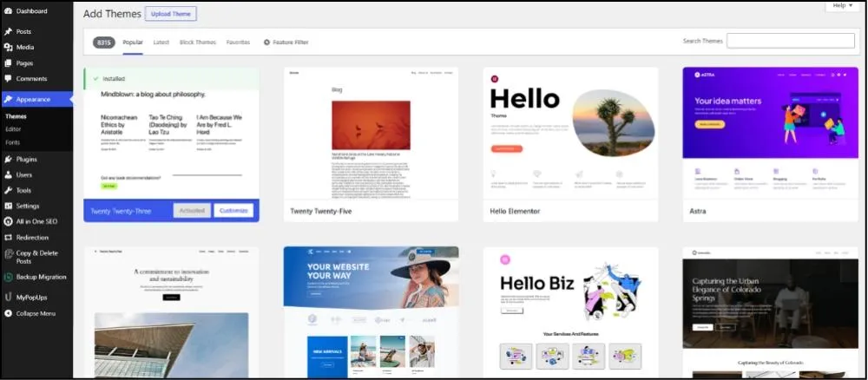Screen dimensions: 868x380
Task: Click into the Search Themes field
Action: click(x=791, y=41)
